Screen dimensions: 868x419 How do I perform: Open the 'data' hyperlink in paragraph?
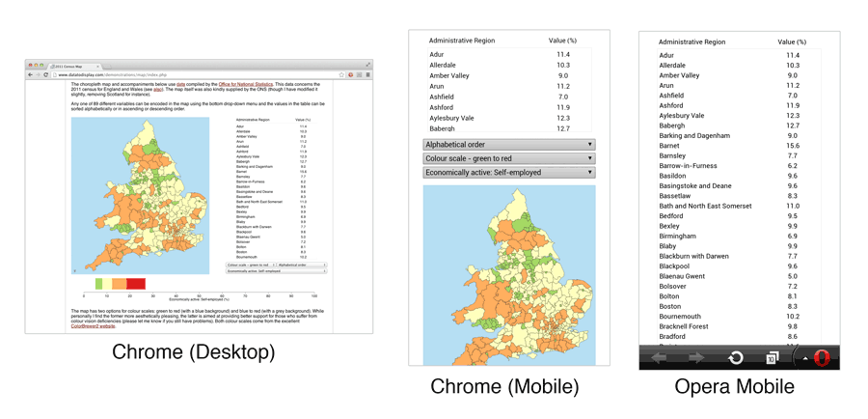(180, 84)
